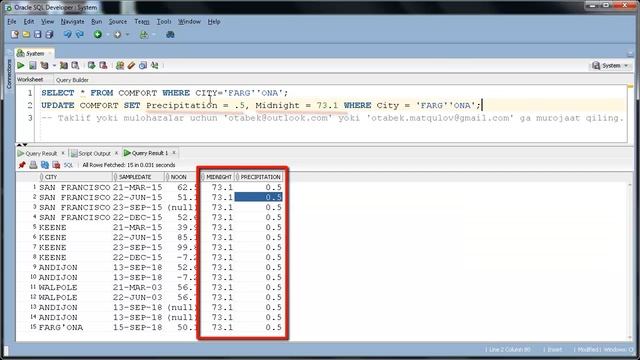
Task: Open the Tools menu
Action: tap(164, 22)
